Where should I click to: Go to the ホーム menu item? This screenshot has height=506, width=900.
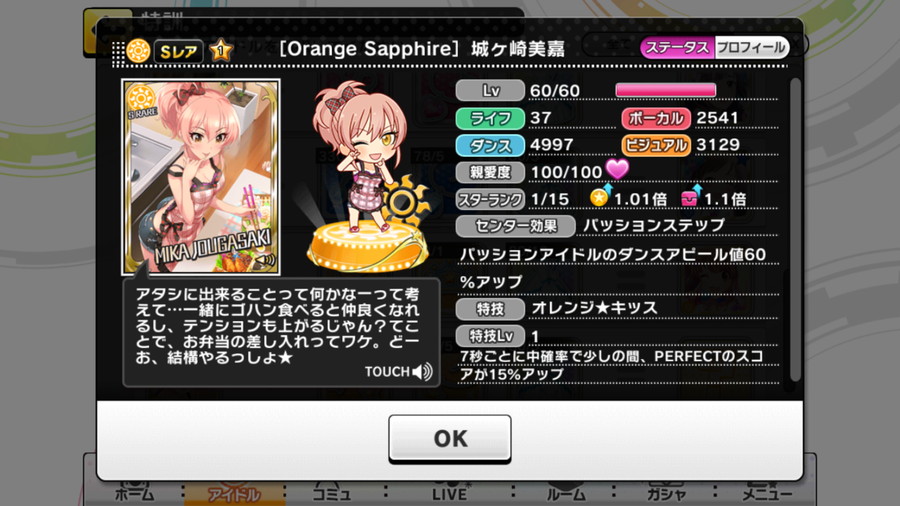[x=135, y=493]
